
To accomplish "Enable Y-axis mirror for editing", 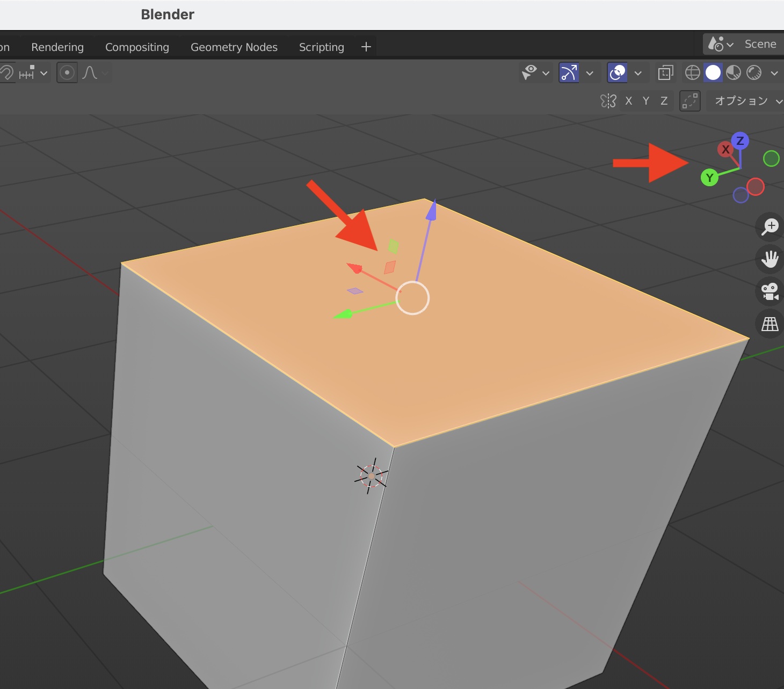I will coord(646,101).
